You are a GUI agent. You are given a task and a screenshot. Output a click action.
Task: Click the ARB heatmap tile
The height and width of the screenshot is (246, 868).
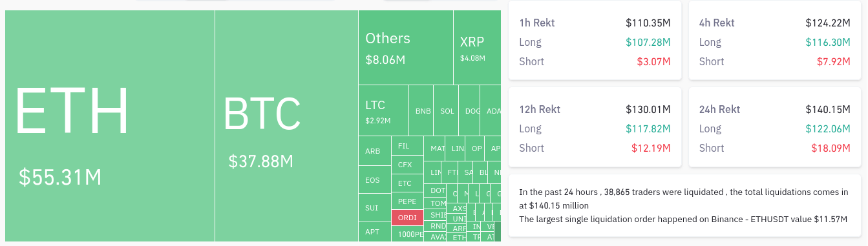click(x=375, y=151)
